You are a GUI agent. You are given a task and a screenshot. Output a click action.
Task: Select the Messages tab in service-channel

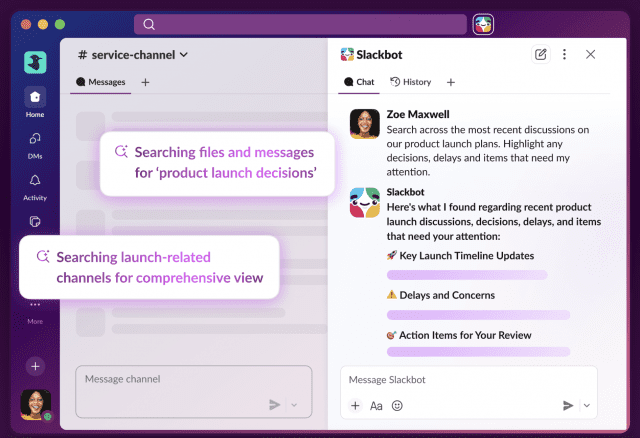[100, 82]
